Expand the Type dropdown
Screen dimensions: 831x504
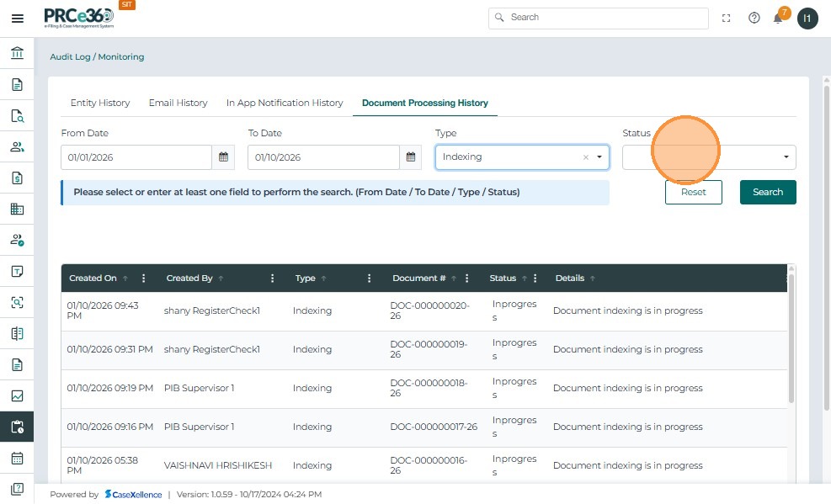pos(599,157)
